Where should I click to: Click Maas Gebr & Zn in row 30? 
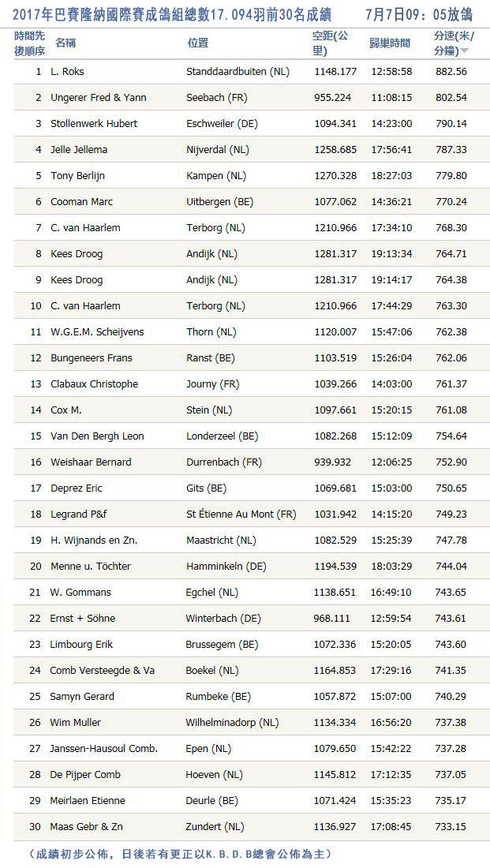pos(87,826)
